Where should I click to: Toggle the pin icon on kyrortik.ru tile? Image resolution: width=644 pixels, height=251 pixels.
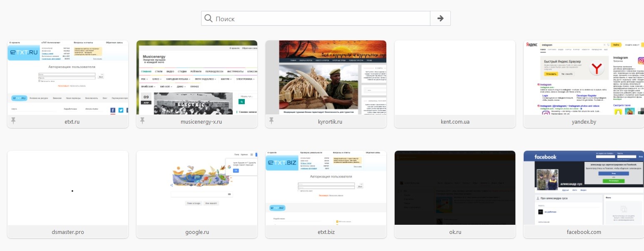coord(272,121)
